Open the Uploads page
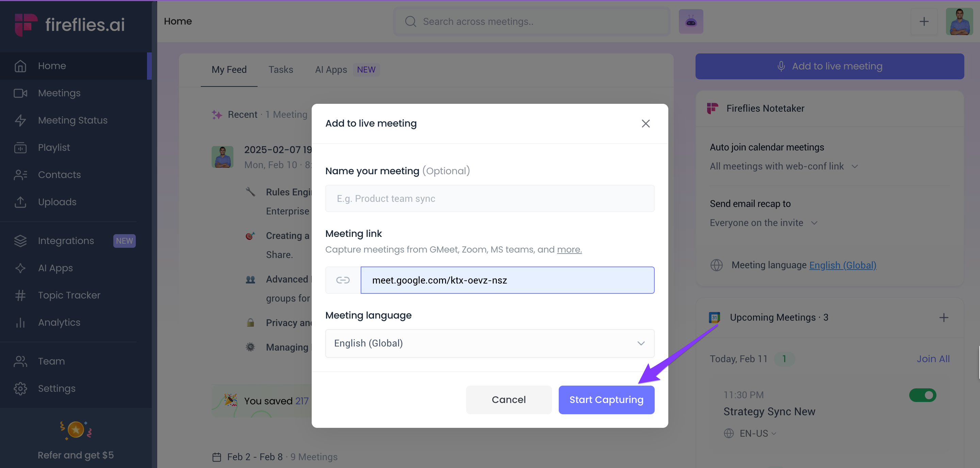 coord(76,202)
